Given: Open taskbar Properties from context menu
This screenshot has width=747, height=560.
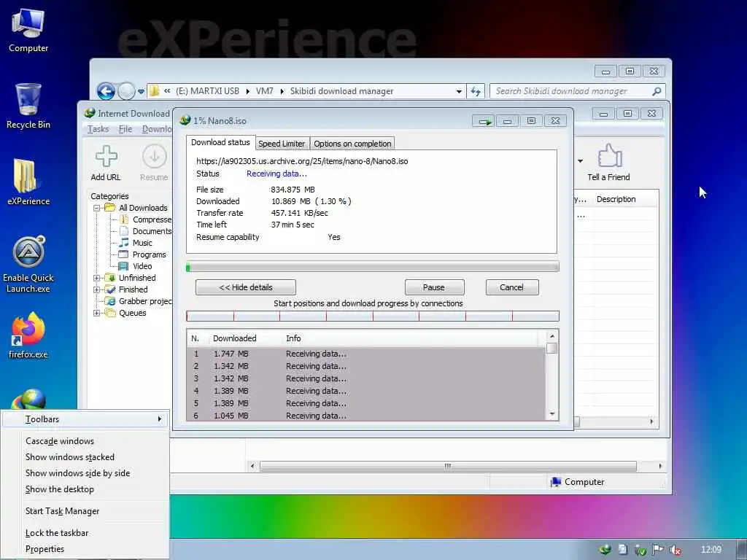Looking at the screenshot, I should click(x=86, y=549).
